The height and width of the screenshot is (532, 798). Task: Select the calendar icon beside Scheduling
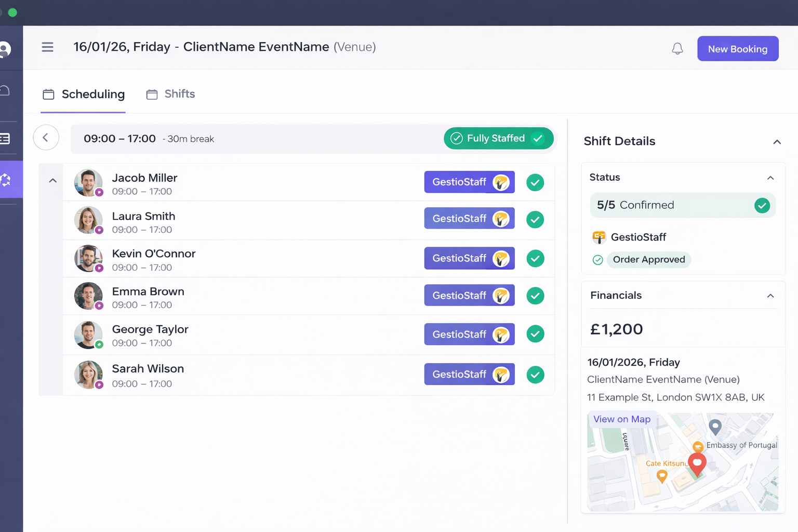pos(48,94)
